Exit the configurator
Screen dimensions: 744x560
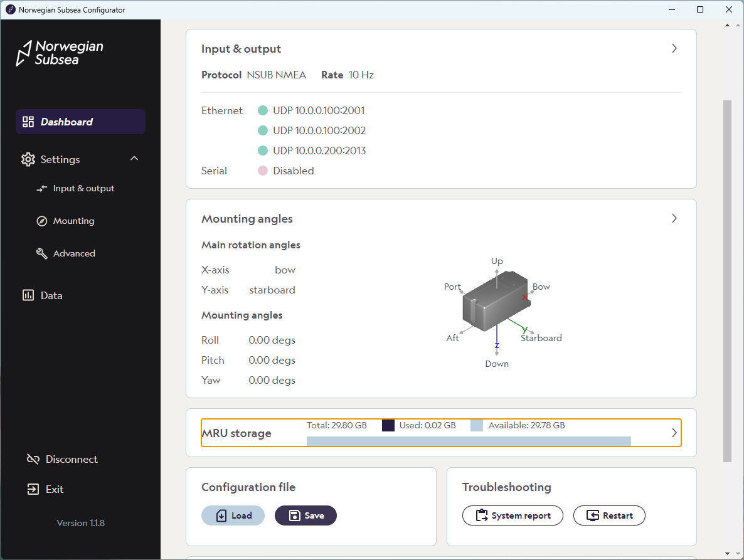(x=46, y=489)
